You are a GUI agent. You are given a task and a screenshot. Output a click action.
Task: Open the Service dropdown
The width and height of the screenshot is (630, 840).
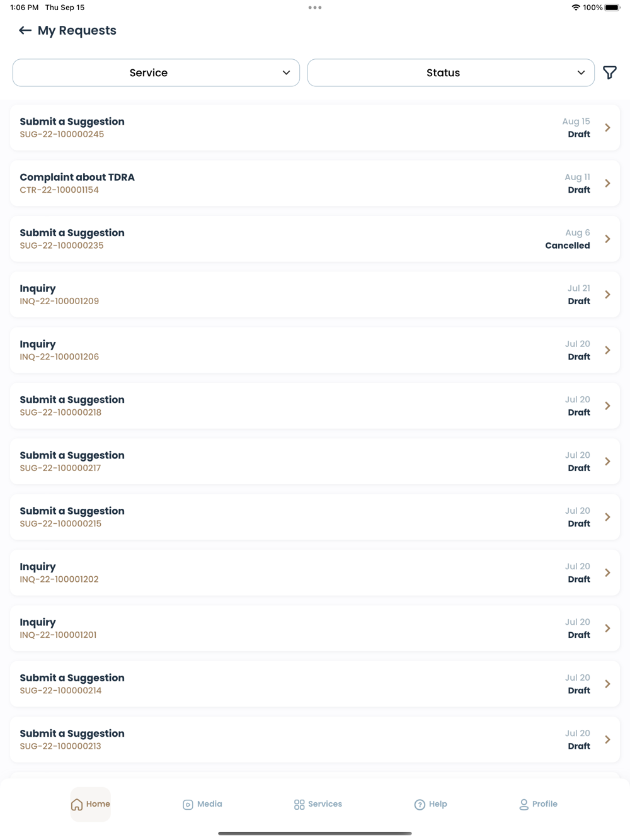pos(156,73)
